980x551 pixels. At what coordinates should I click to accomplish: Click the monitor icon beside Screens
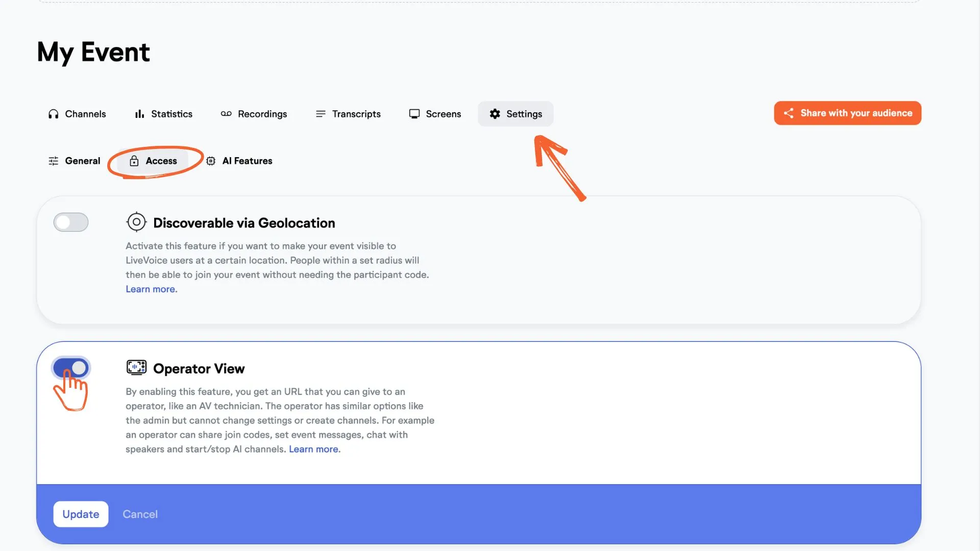tap(414, 114)
